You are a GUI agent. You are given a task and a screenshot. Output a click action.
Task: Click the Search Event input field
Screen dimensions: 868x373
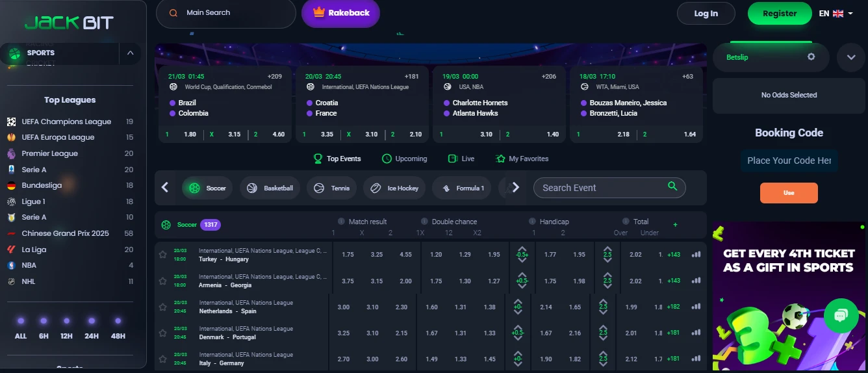[609, 188]
